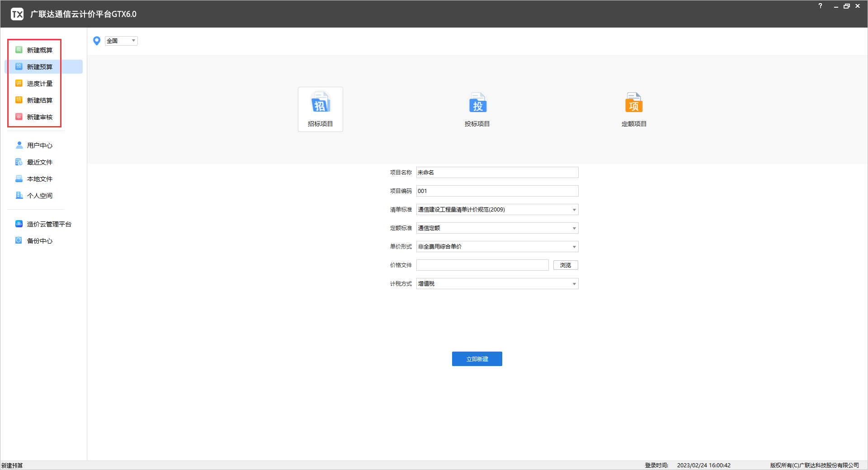Screen dimensions: 868x470
Task: Open 造价云管理平台 cloud platform
Action: (48, 224)
